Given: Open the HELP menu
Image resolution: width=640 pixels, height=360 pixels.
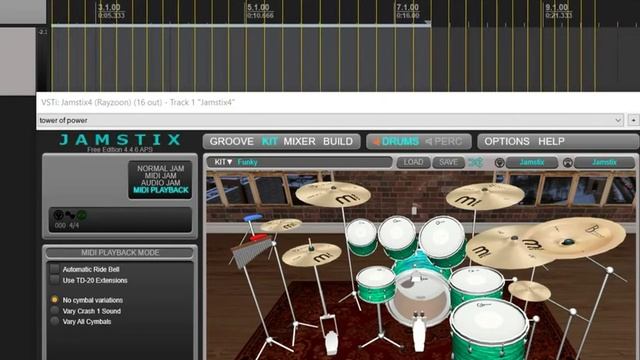Looking at the screenshot, I should coord(551,141).
